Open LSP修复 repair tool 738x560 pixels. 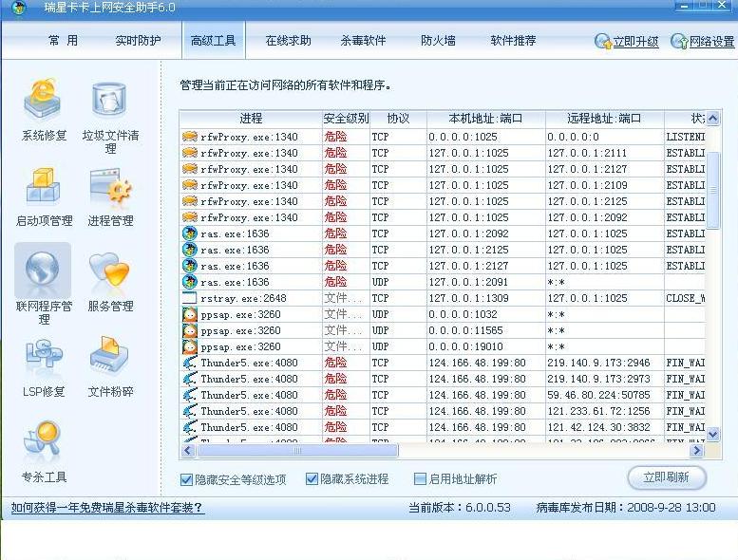click(x=44, y=367)
